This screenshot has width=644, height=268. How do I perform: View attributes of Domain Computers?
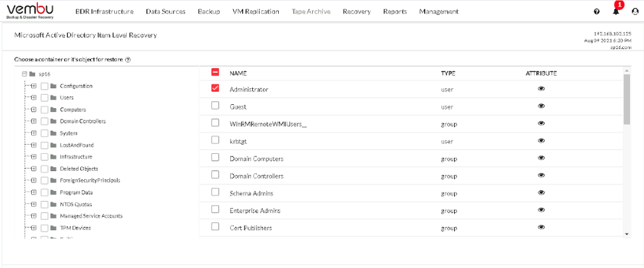[x=541, y=158]
